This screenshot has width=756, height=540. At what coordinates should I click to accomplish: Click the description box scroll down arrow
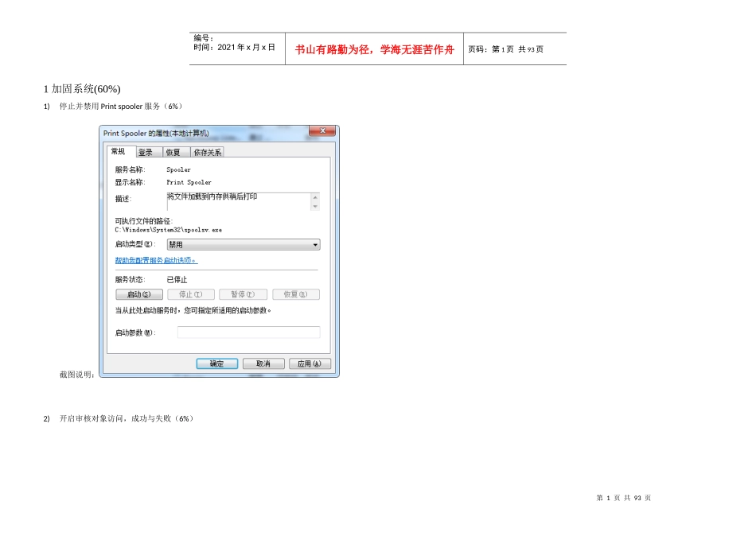[315, 206]
